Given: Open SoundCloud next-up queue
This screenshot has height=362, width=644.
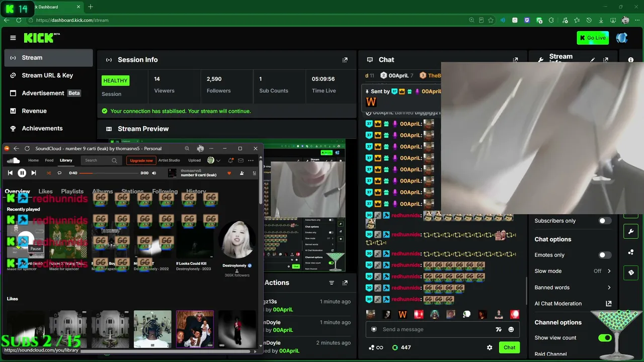Looking at the screenshot, I should 254,173.
